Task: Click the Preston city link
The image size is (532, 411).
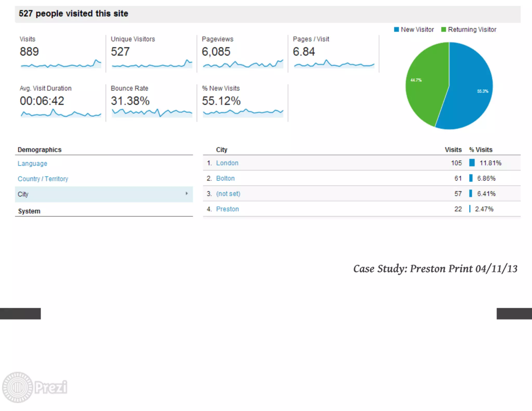Action: tap(227, 209)
